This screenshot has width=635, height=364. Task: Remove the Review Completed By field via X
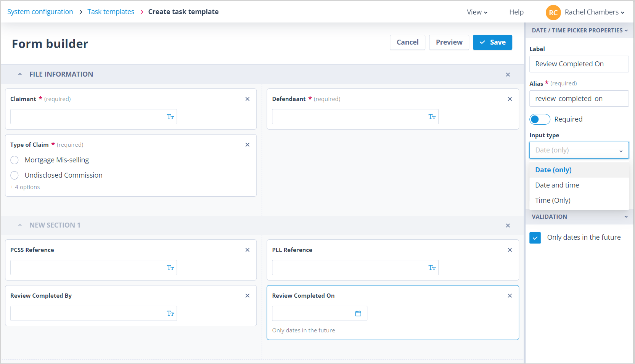[x=248, y=296]
